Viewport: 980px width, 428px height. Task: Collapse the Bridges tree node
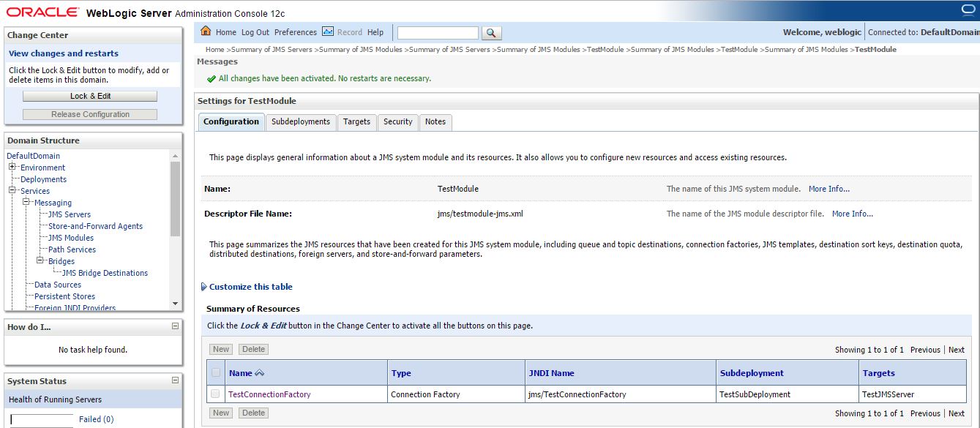tap(40, 261)
